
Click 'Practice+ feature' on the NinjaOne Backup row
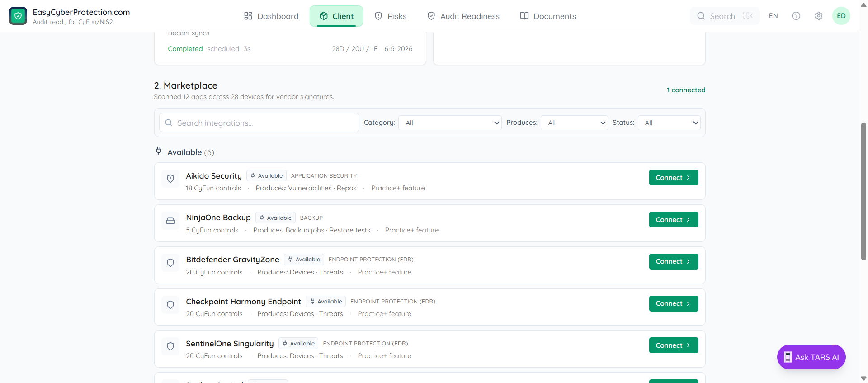[x=412, y=230]
